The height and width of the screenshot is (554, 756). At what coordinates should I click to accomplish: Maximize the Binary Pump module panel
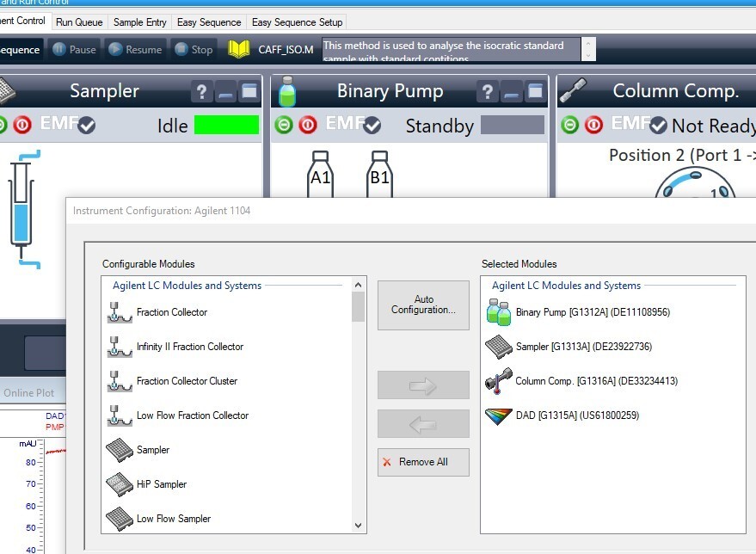pyautogui.click(x=535, y=91)
